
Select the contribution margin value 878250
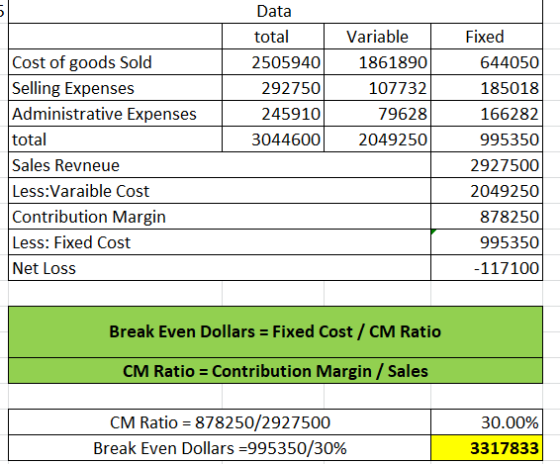point(486,216)
